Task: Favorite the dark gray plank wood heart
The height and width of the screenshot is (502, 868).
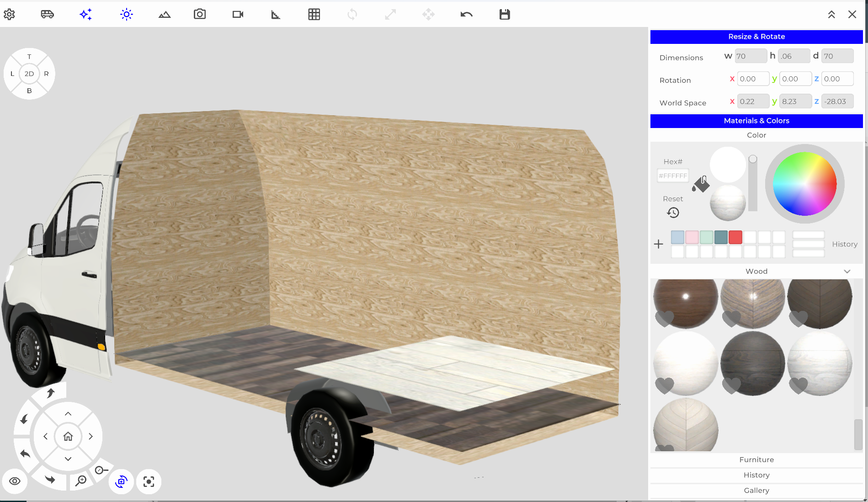Action: pos(731,385)
